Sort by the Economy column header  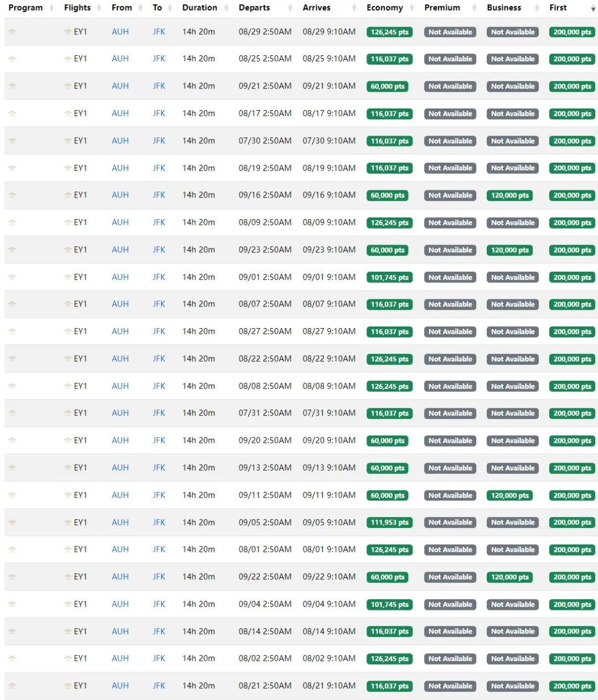tap(385, 8)
